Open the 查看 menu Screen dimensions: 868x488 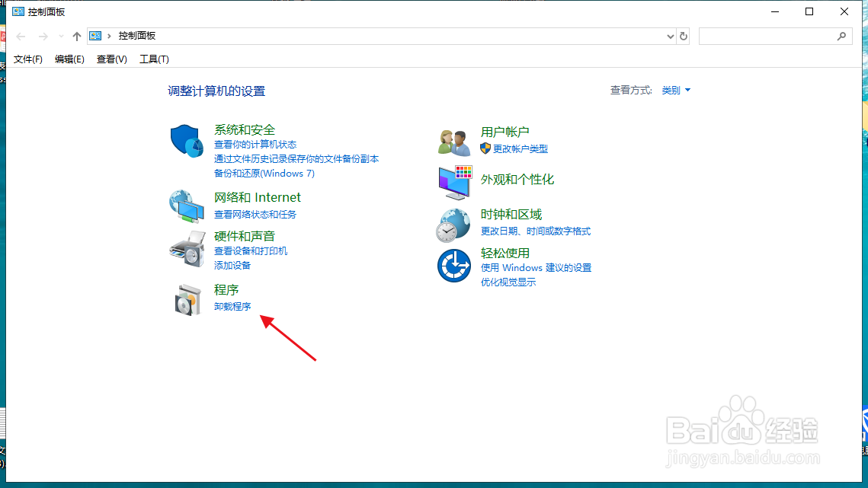pos(111,59)
